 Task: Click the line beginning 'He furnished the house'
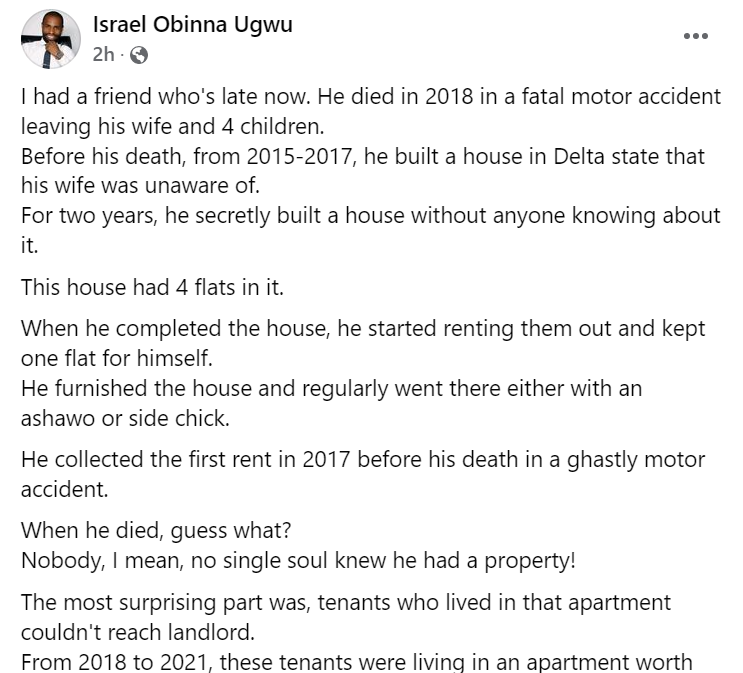[x=332, y=389]
